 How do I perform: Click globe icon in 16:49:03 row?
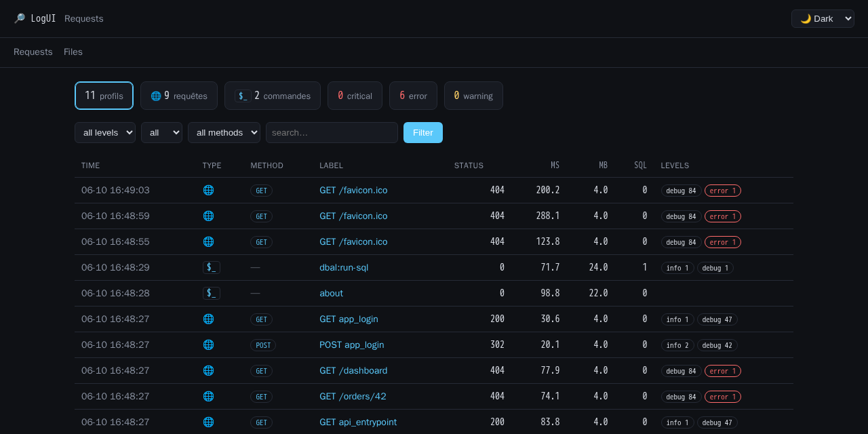point(208,190)
